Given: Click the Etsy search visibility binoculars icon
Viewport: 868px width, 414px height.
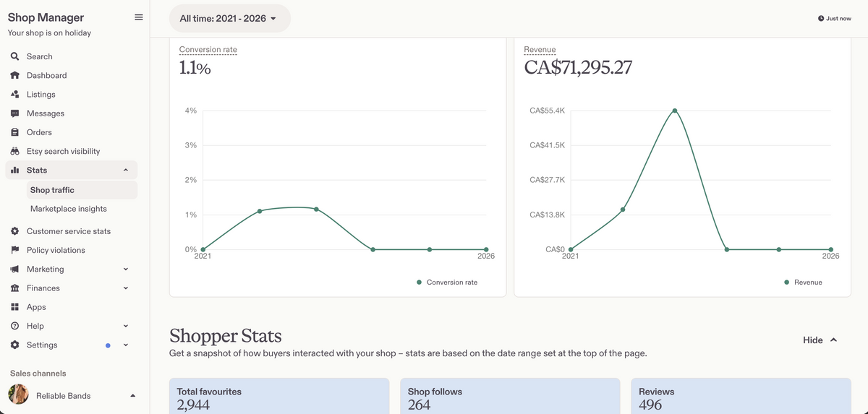Looking at the screenshot, I should click(x=14, y=151).
